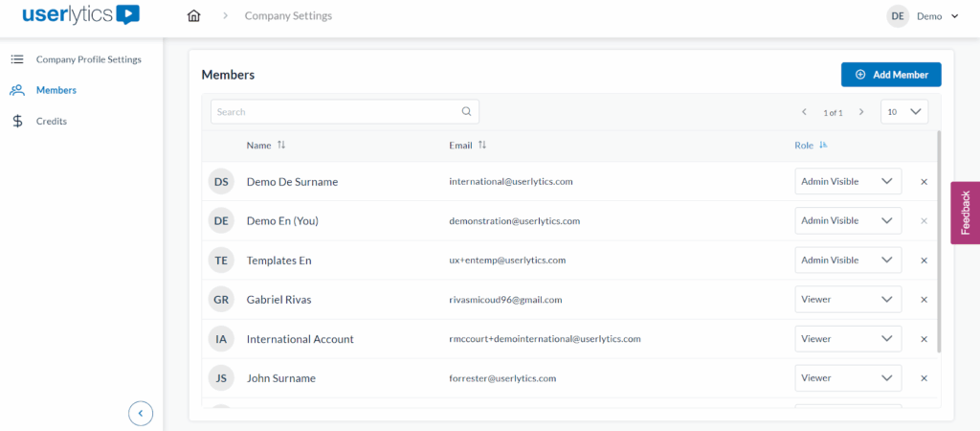Click the home icon in breadcrumb
Viewport: 980px width, 431px height.
[x=195, y=16]
